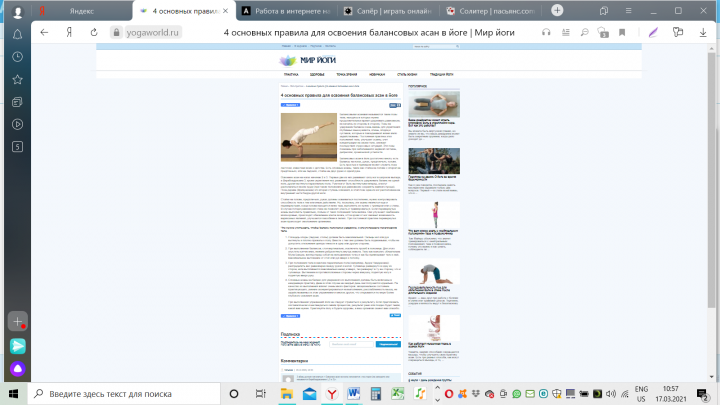Go back to previous page
The width and height of the screenshot is (720, 405).
pyautogui.click(x=44, y=33)
